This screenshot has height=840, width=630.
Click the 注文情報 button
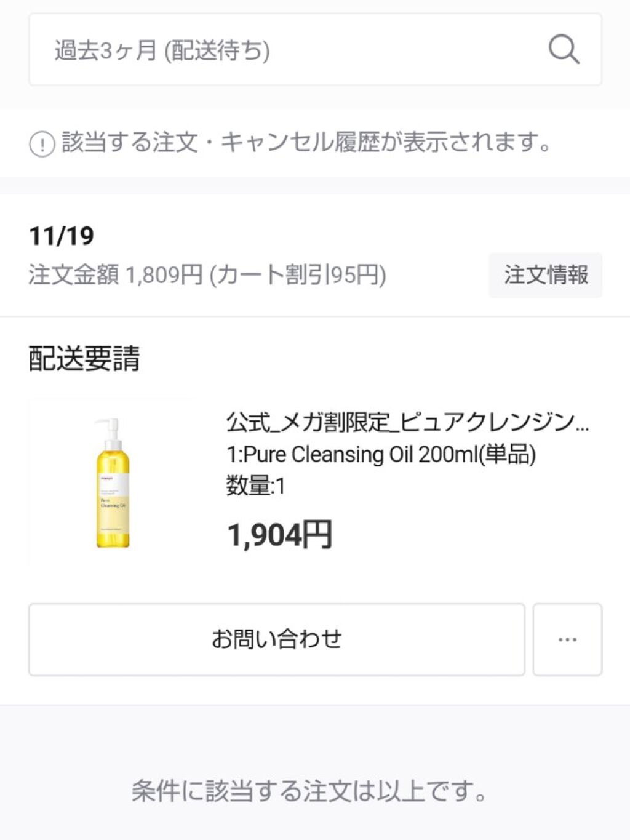[x=546, y=275]
